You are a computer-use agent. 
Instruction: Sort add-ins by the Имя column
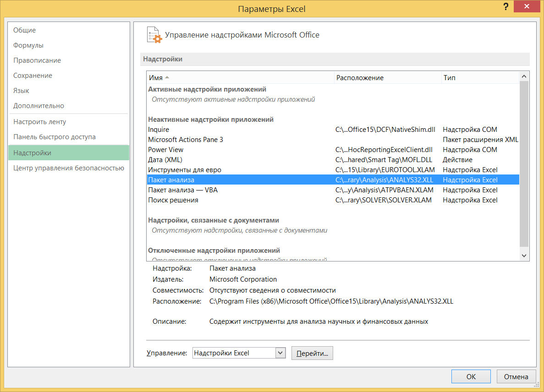(x=240, y=78)
